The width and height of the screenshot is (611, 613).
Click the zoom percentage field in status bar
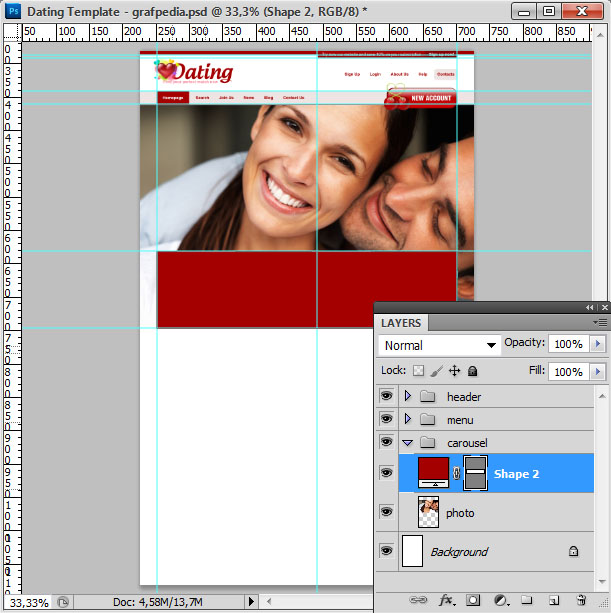coord(29,602)
